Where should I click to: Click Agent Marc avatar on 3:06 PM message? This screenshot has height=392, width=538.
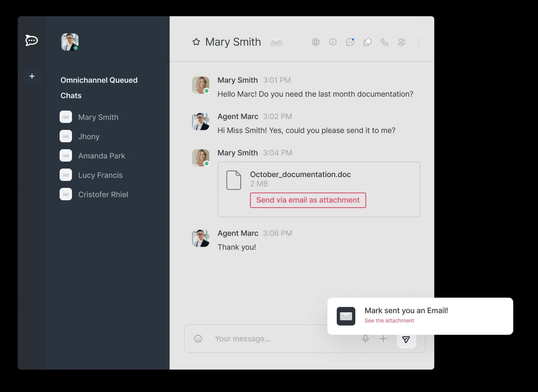point(200,238)
